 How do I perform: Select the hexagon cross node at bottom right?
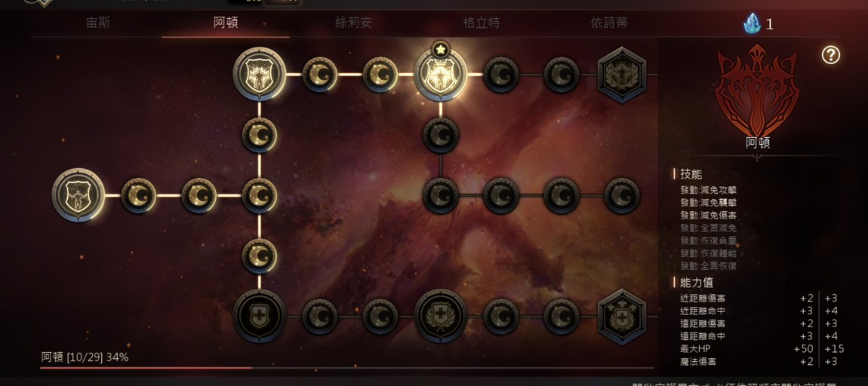pos(622,317)
